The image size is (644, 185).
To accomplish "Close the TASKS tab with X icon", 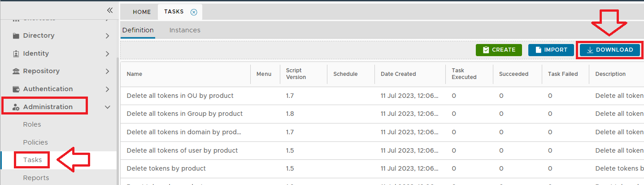I will tap(194, 12).
